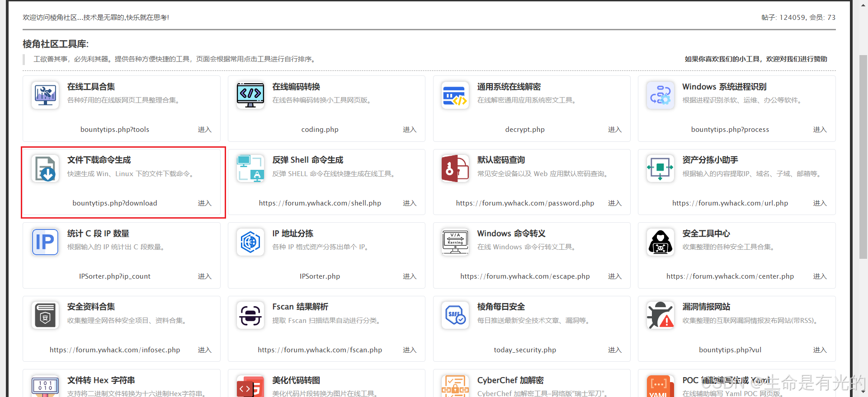The width and height of the screenshot is (868, 397).
Task: Click the 在线工具合集 monitor icon
Action: 45,95
